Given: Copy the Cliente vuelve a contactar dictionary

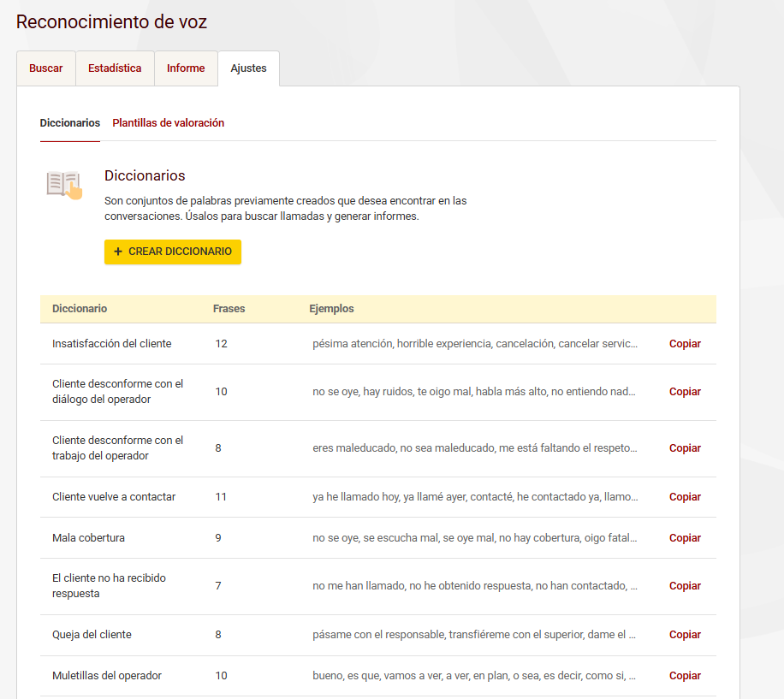Looking at the screenshot, I should 685,497.
